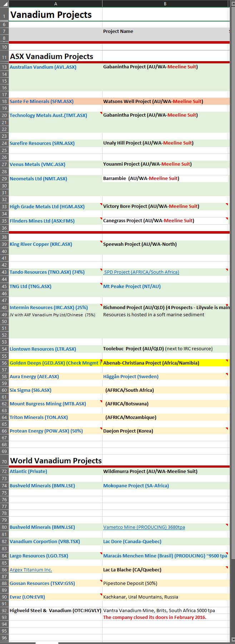Click cell 'Six Sigma (SI6.ASX)'
This screenshot has height=644, width=235.
[x=55, y=390]
